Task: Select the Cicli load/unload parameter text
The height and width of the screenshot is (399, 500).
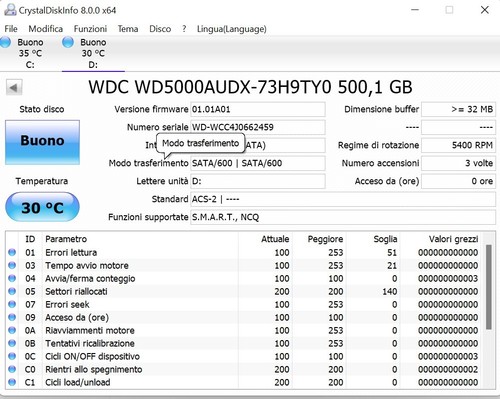Action: pos(77,382)
